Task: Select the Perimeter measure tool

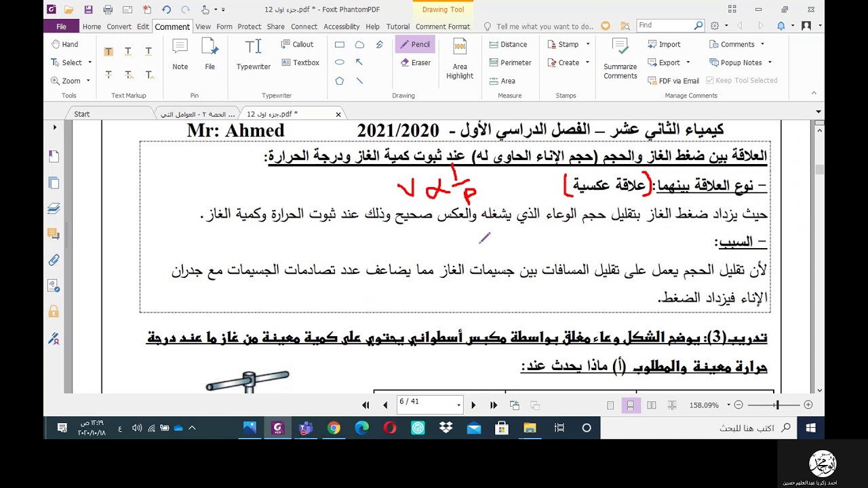Action: 510,62
